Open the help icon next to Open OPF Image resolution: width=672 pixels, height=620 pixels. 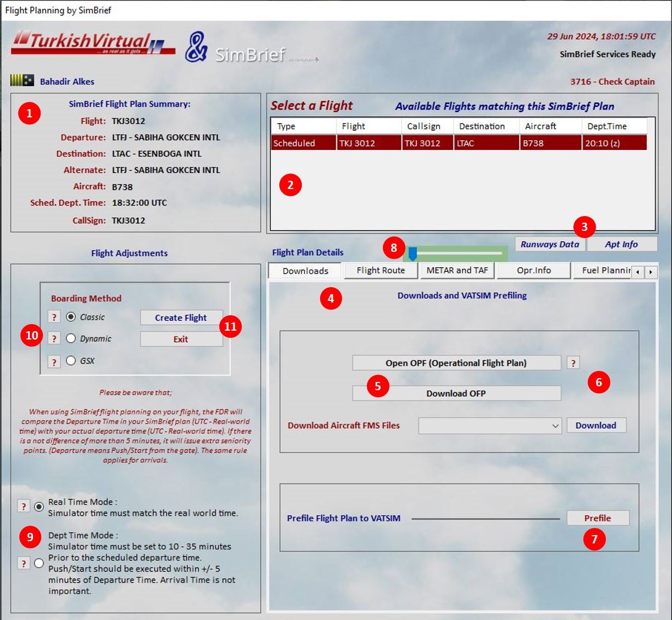pos(573,363)
